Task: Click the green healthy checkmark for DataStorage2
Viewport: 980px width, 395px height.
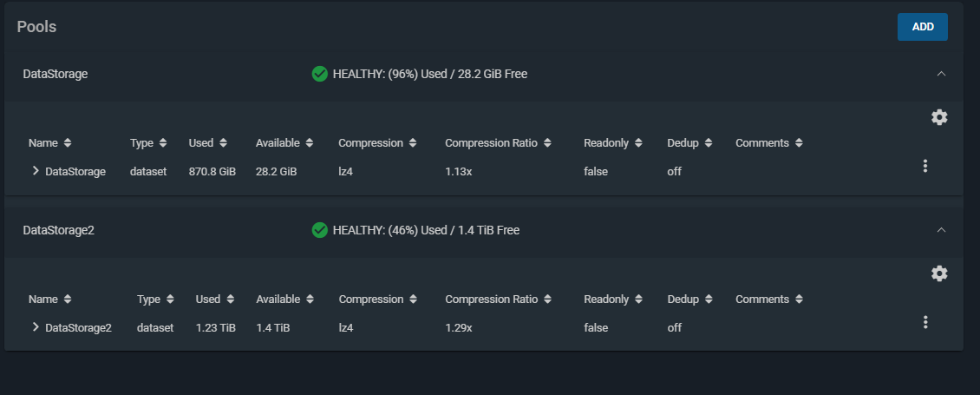Action: pos(319,230)
